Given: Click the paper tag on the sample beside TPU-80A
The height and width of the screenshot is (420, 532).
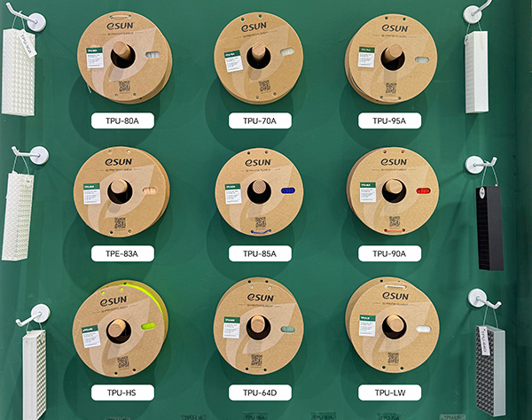Looking at the screenshot, I should (27, 43).
